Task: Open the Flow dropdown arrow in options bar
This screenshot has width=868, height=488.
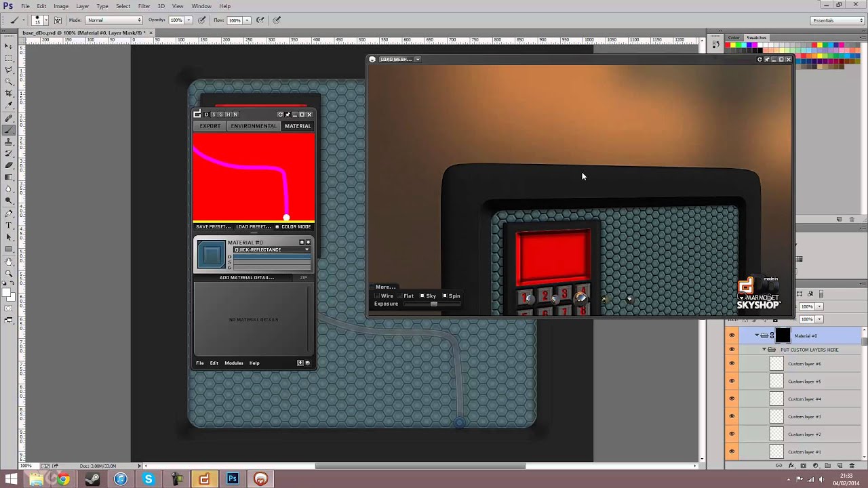Action: click(247, 20)
